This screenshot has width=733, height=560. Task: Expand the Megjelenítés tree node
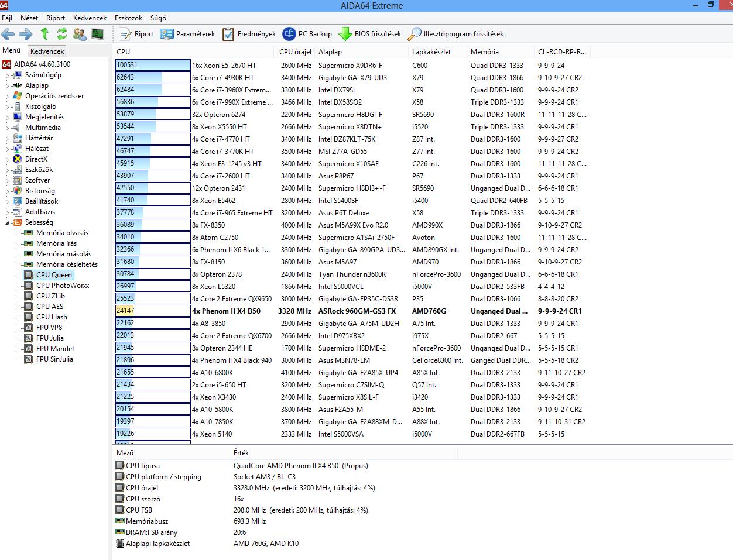8,118
